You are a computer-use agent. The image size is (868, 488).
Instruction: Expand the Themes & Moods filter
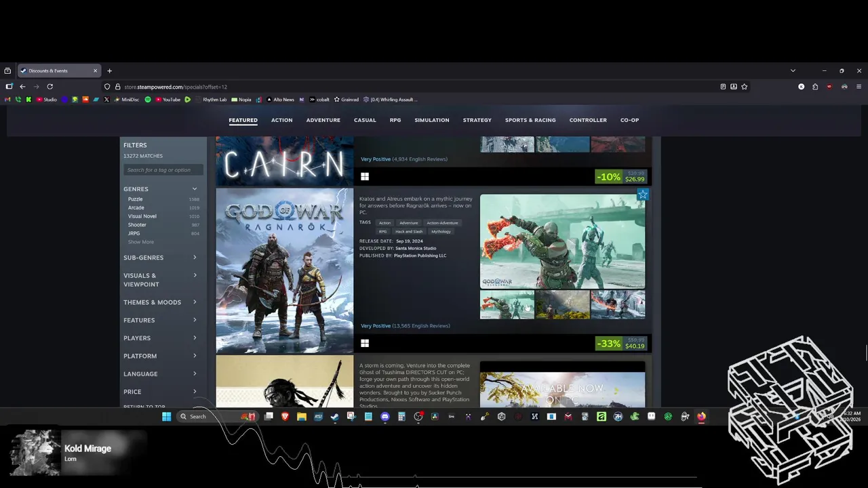pos(161,302)
